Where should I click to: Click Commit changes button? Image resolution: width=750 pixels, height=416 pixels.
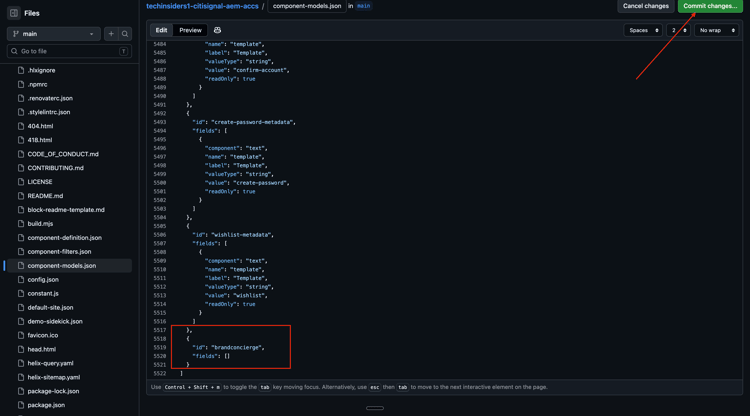pos(710,6)
